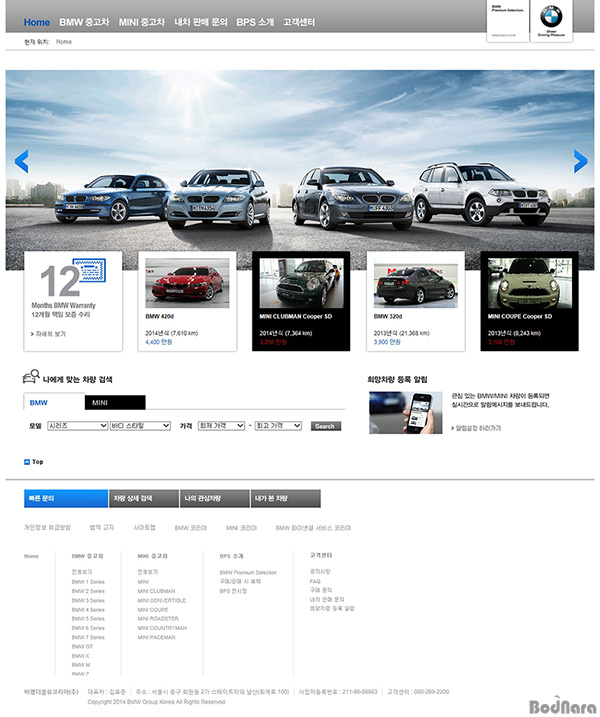Click the BMW Premium Selection logo tile

point(508,21)
